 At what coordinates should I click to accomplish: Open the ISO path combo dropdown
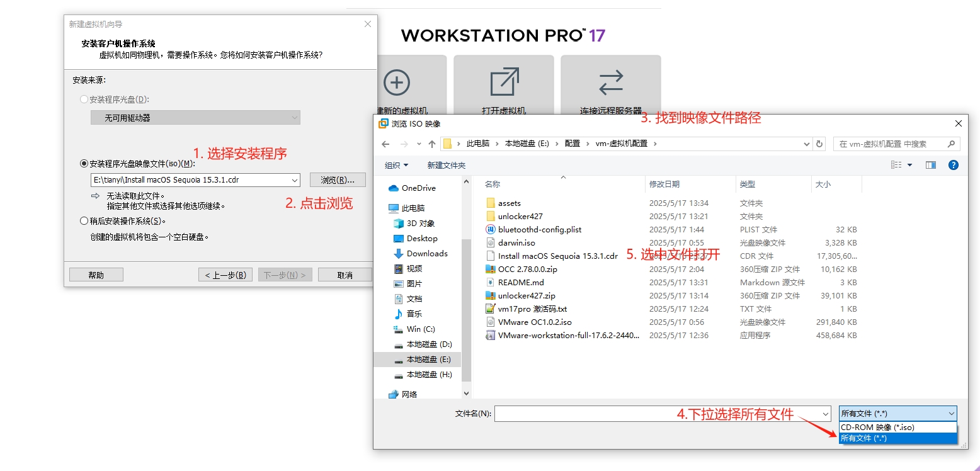click(x=295, y=180)
